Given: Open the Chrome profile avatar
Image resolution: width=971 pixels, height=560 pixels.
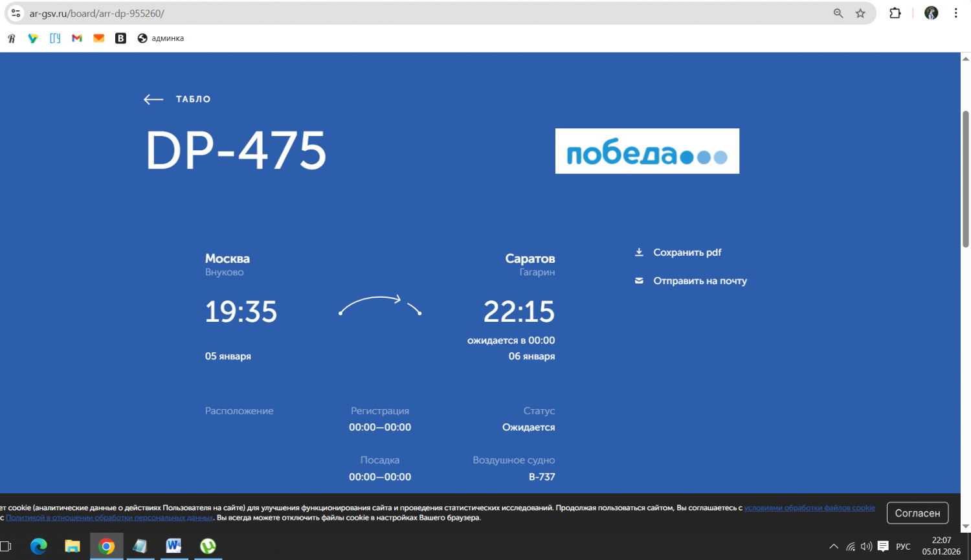Looking at the screenshot, I should coord(931,13).
